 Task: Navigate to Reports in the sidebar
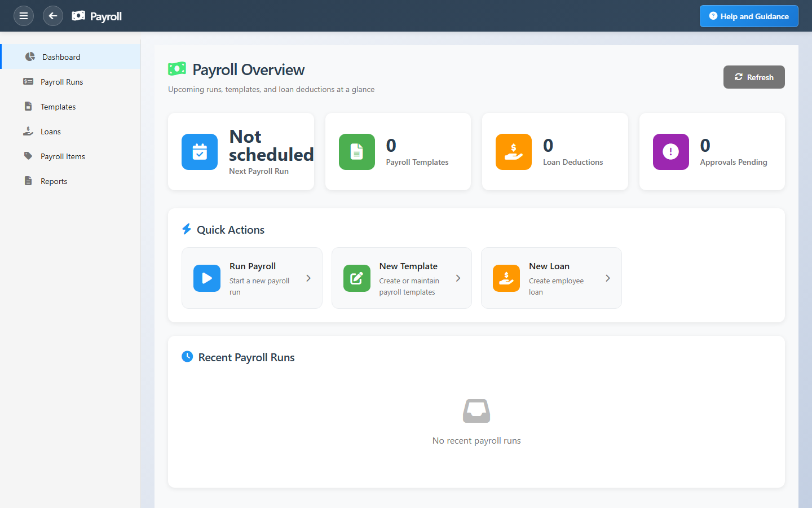click(x=54, y=181)
